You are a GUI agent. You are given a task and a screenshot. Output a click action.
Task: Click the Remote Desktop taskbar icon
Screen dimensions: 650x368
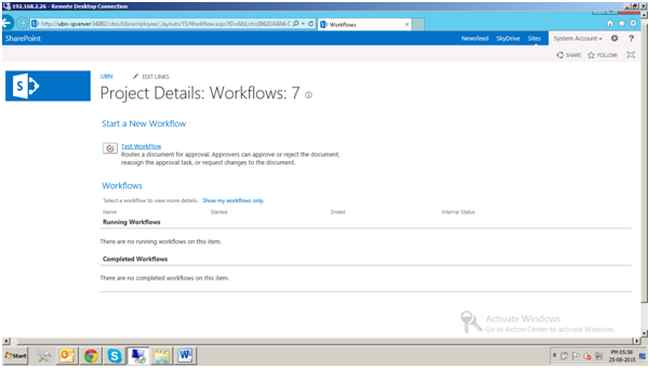(x=138, y=356)
